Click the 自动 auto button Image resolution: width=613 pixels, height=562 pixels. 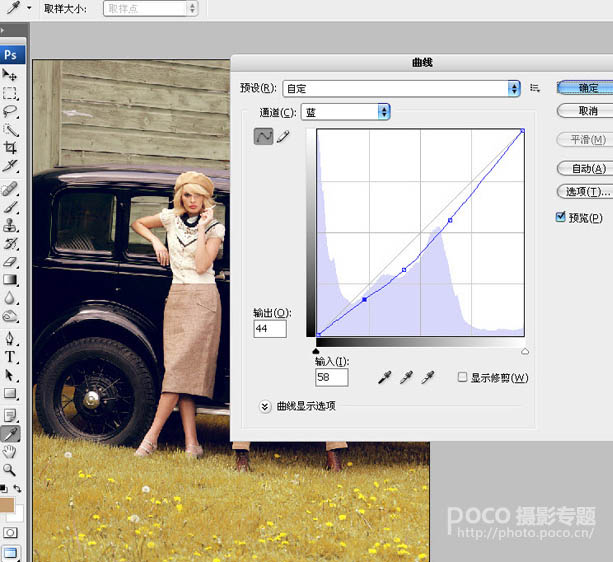coord(583,168)
